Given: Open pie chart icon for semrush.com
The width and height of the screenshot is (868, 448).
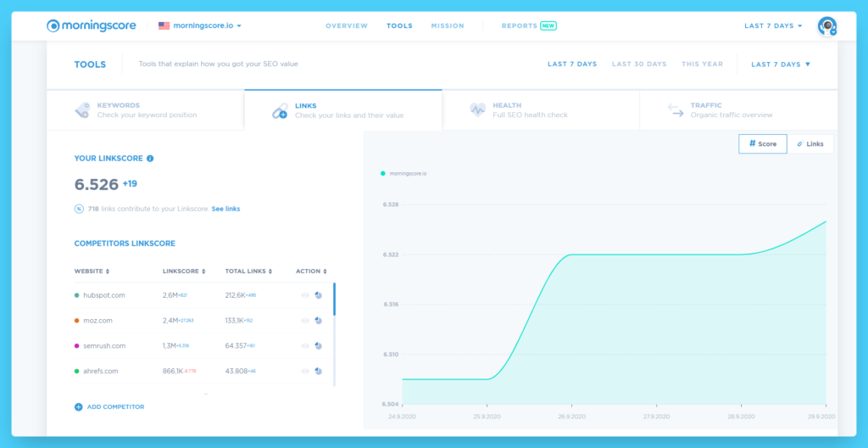Looking at the screenshot, I should pos(319,346).
